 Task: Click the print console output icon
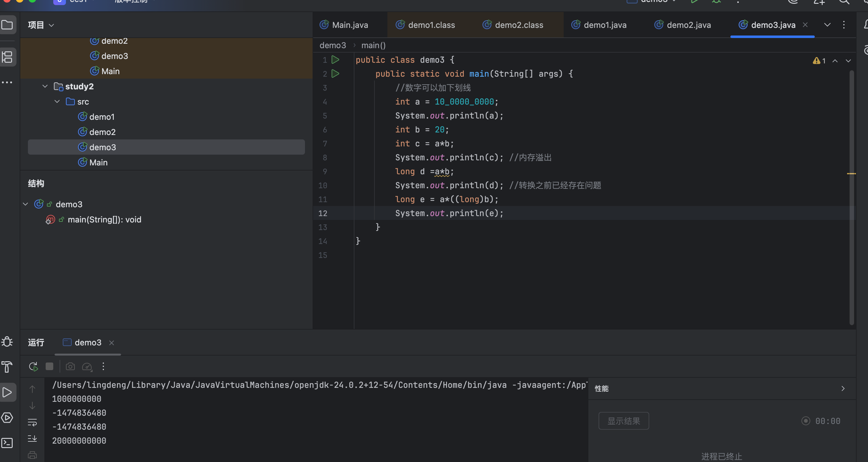point(32,455)
